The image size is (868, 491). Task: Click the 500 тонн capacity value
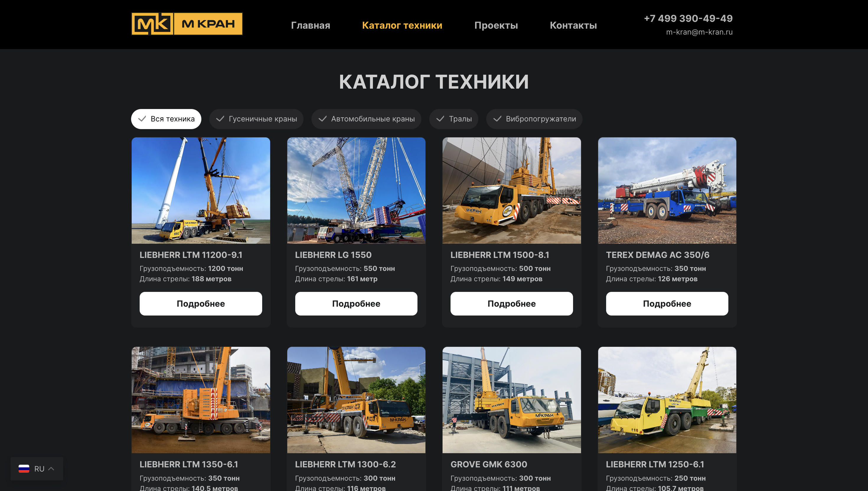535,269
